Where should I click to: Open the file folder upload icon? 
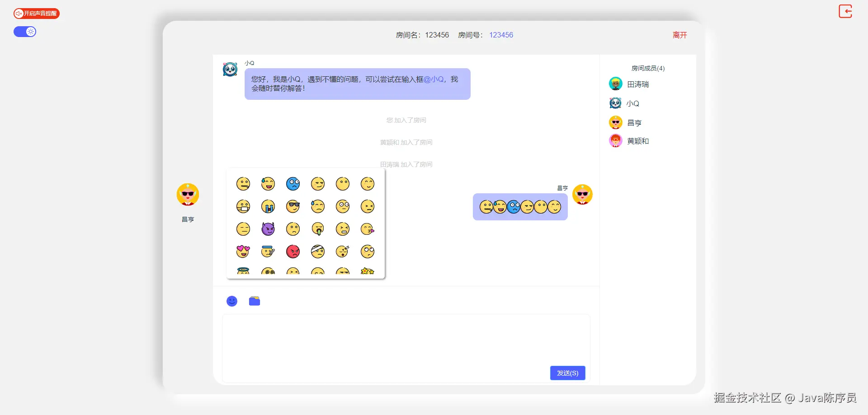point(255,301)
